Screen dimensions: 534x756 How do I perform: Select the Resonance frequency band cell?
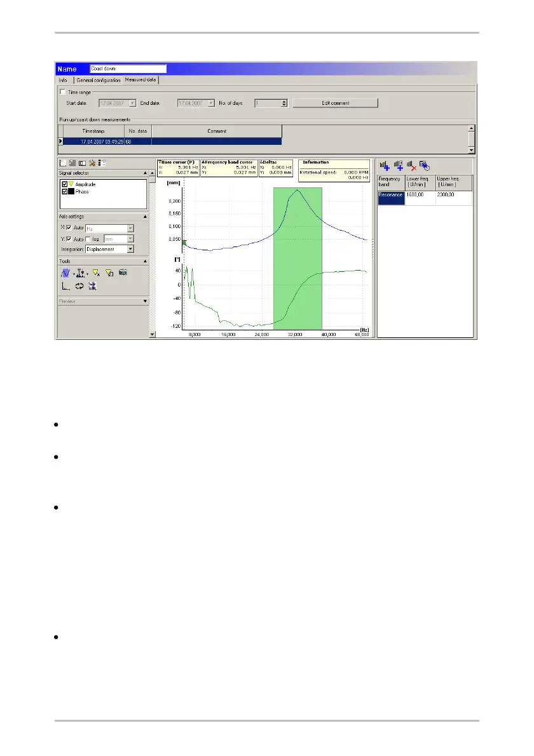(391, 198)
